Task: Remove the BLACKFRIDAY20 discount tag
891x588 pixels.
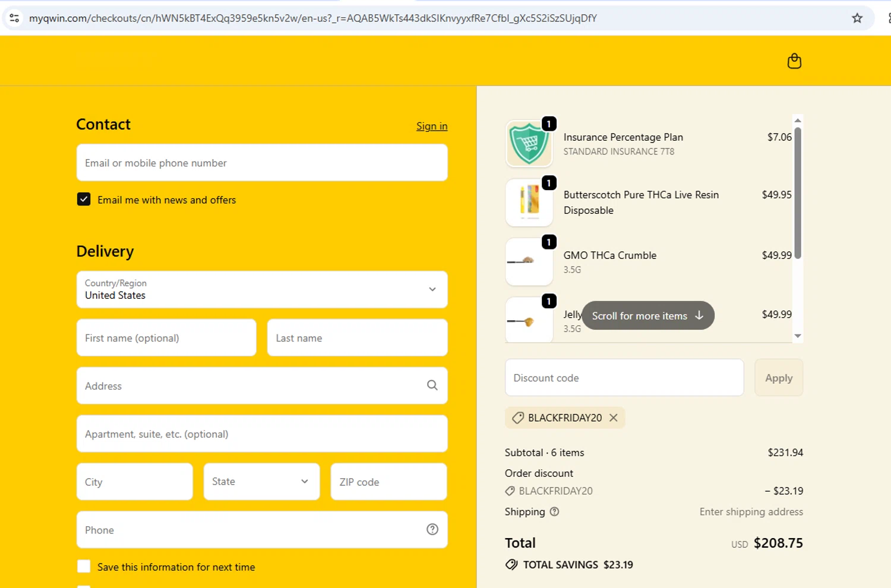Action: coord(614,418)
